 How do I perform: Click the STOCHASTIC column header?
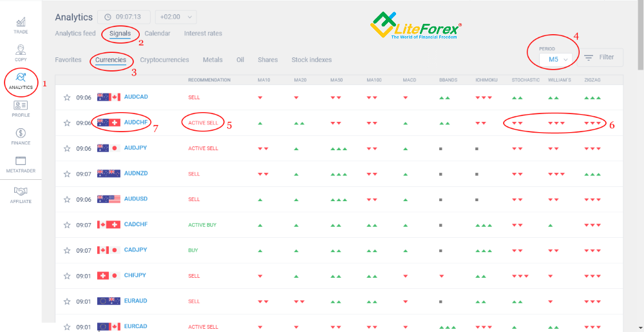pos(526,80)
